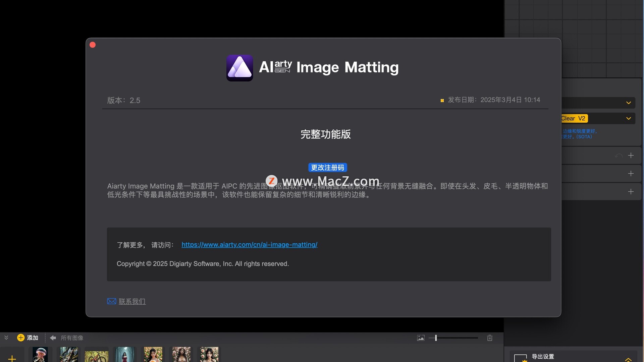Click the trash delete icon
644x362 pixels.
tap(490, 338)
